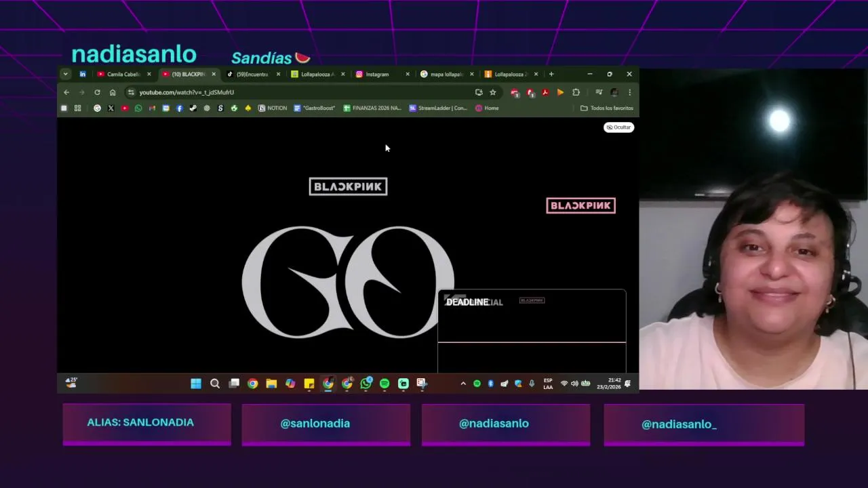Open the Home bookmark
Image resolution: width=868 pixels, height=488 pixels.
click(487, 108)
